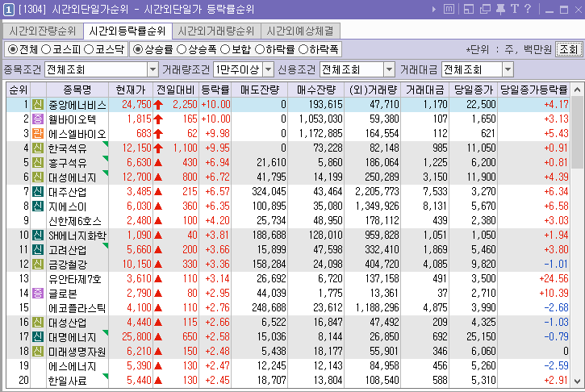Sort by the 등락률 column header
The width and height of the screenshot is (585, 392).
(x=215, y=90)
